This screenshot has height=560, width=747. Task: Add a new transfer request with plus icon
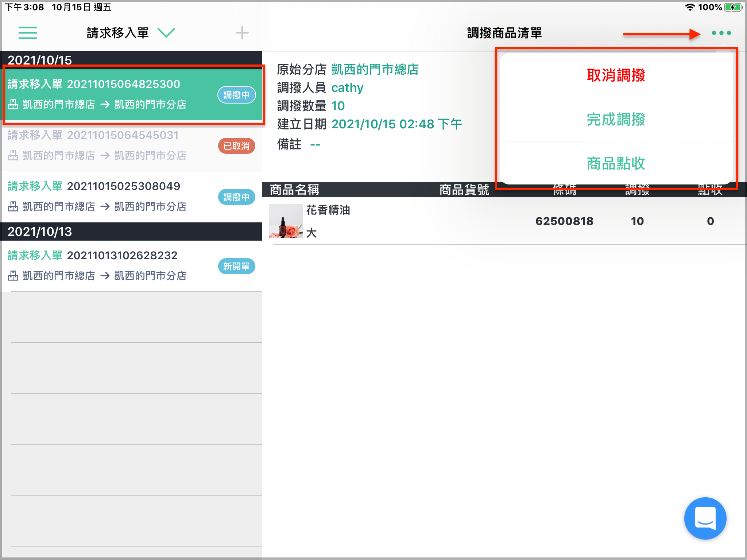pos(242,33)
